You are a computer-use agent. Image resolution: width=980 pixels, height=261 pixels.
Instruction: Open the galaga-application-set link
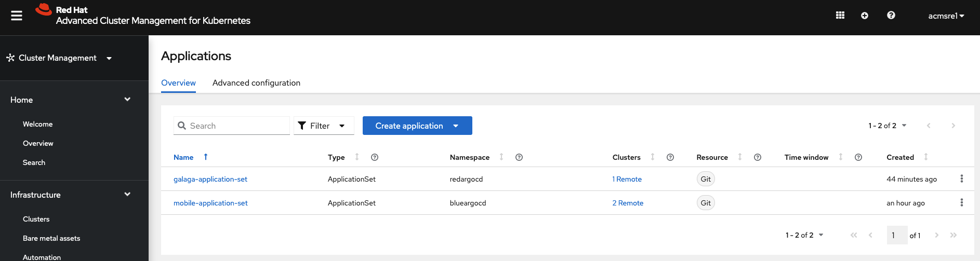point(210,179)
